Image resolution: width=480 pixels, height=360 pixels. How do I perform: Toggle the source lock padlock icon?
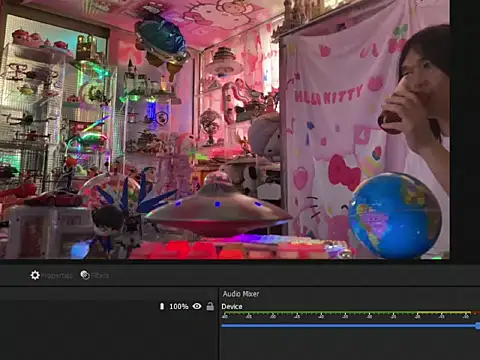pyautogui.click(x=210, y=306)
